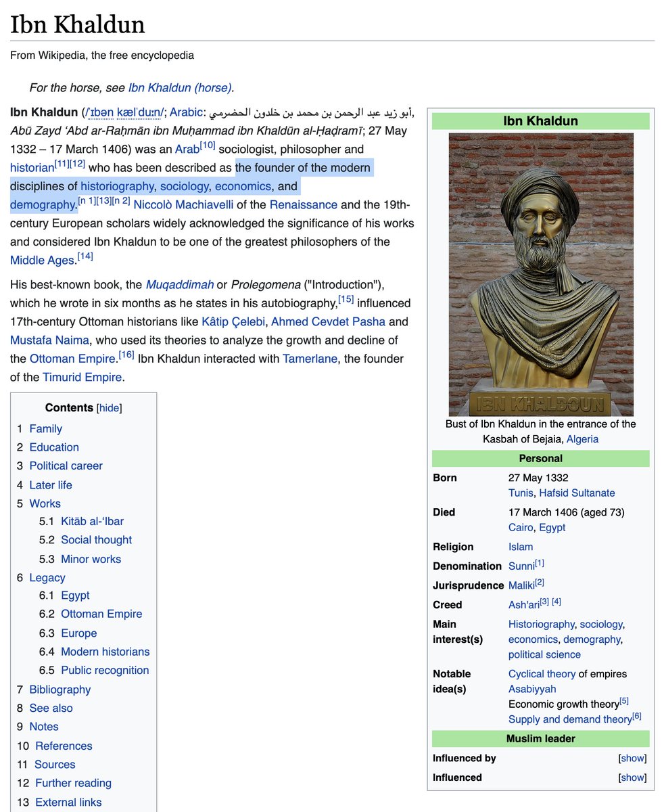Click the Tamerlane link
Viewport: 664px width, 812px height.
click(310, 359)
